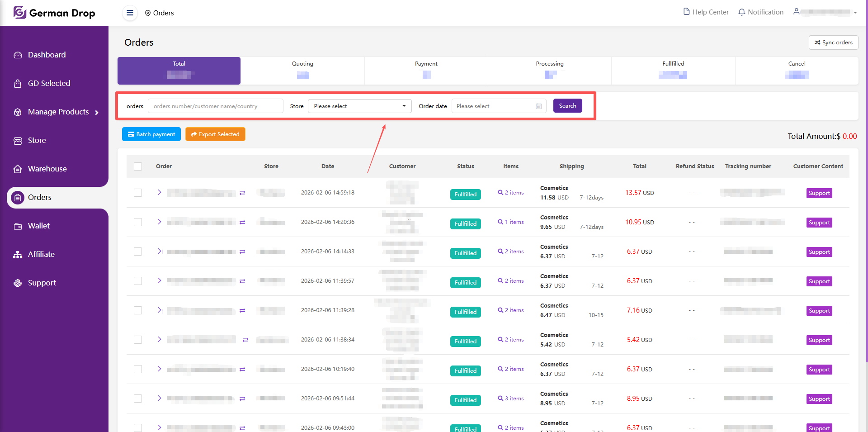868x432 pixels.
Task: Open Wallet icon in sidebar
Action: tap(18, 226)
